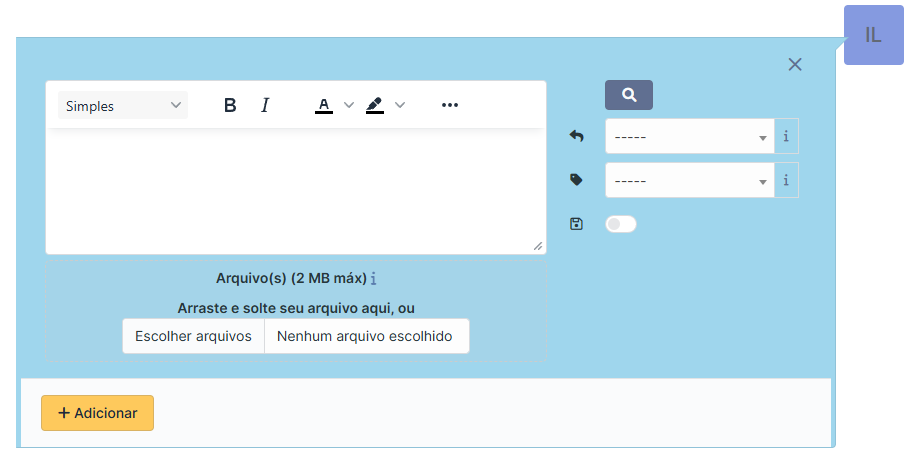Click the info icon beside the tag dropdown
The width and height of the screenshot is (915, 452).
pyautogui.click(x=786, y=180)
